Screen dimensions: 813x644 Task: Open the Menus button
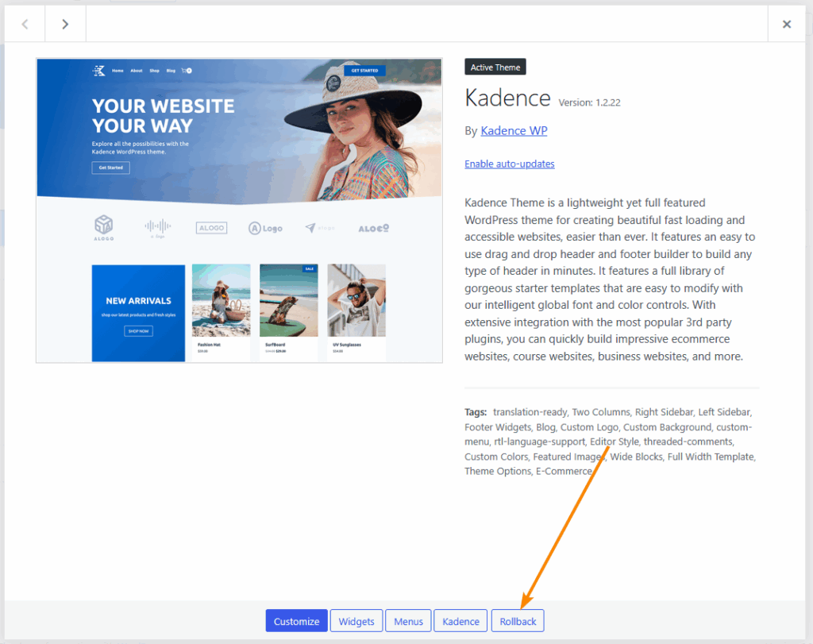(x=408, y=621)
